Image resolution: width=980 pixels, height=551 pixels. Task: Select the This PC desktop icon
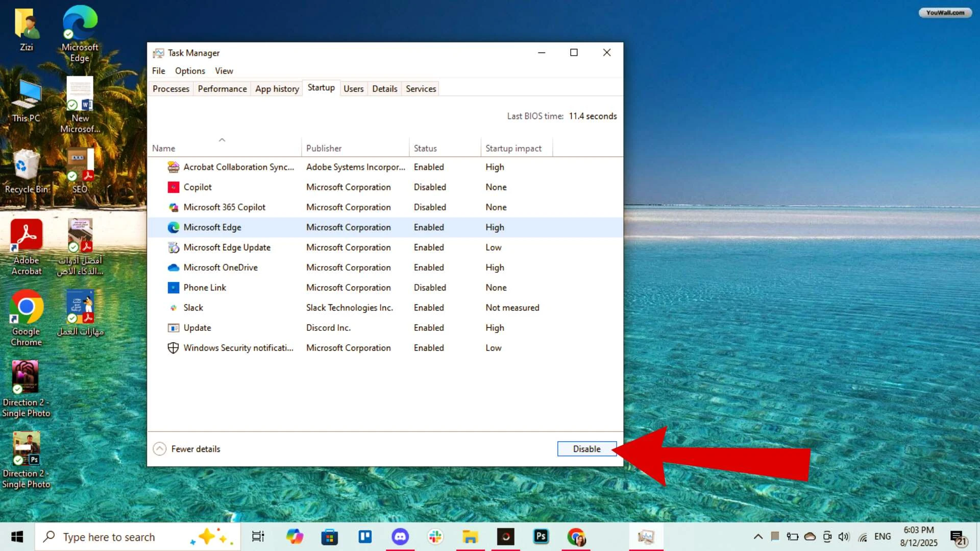pyautogui.click(x=27, y=101)
